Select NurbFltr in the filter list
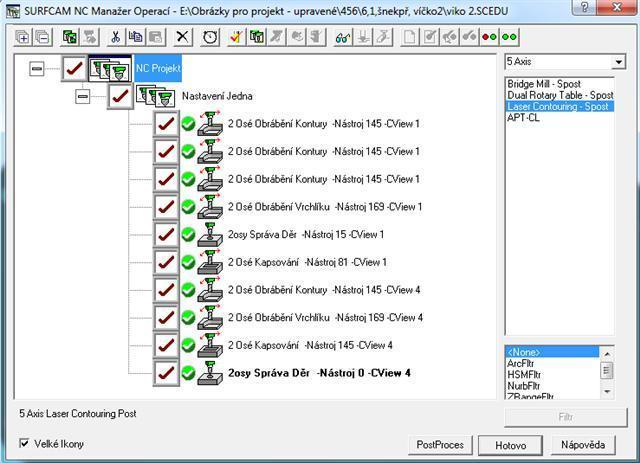 [524, 386]
